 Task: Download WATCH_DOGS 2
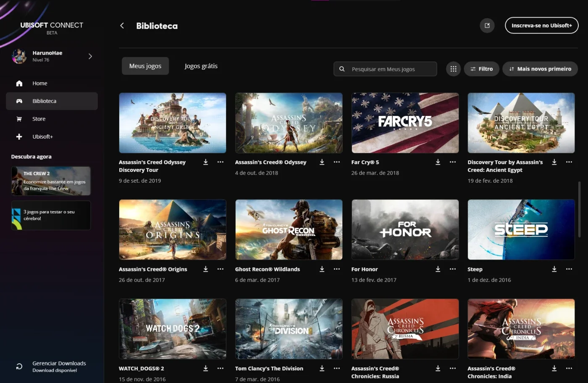[x=206, y=368]
